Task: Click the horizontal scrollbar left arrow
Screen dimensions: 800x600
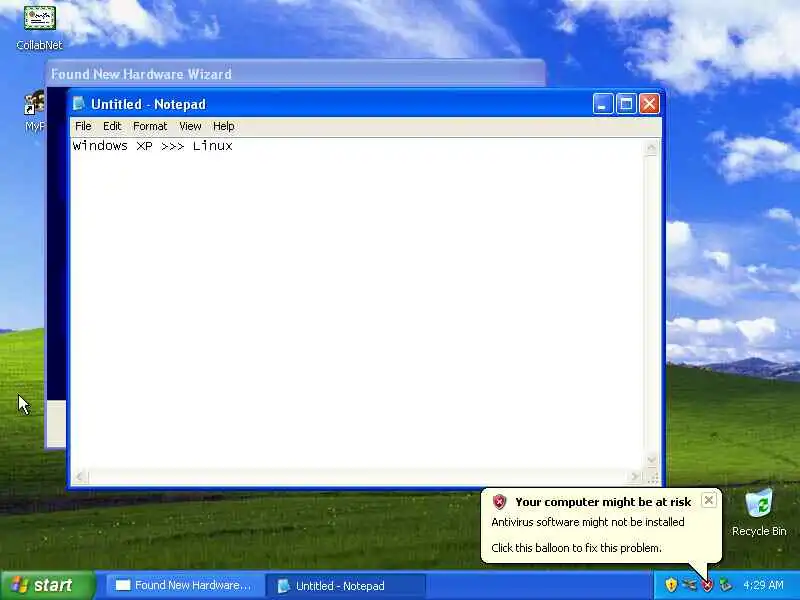Action: pos(79,477)
